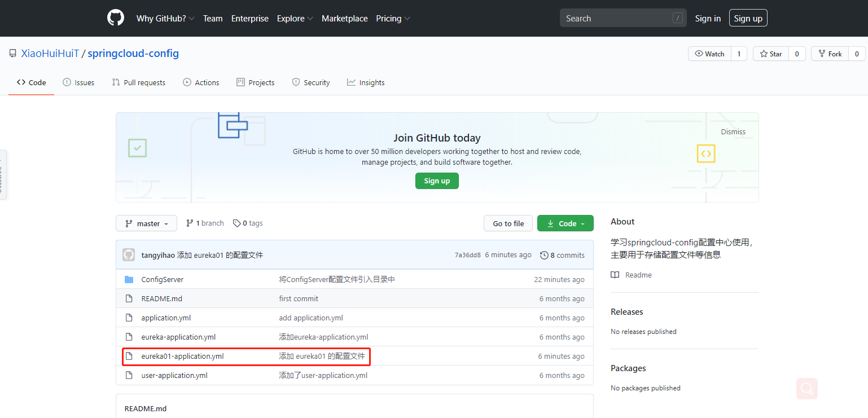
Task: Click the green checkmark banner icon
Action: coord(137,148)
